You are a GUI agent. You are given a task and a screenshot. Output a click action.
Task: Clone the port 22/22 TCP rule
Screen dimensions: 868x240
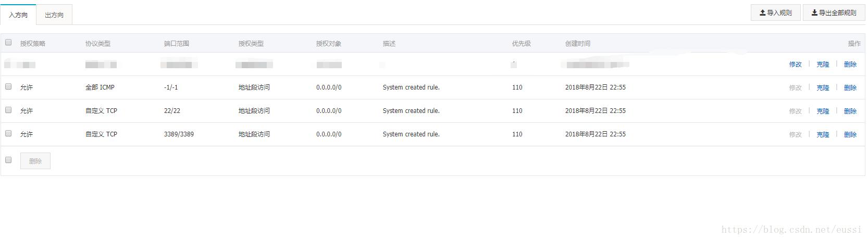pos(823,111)
